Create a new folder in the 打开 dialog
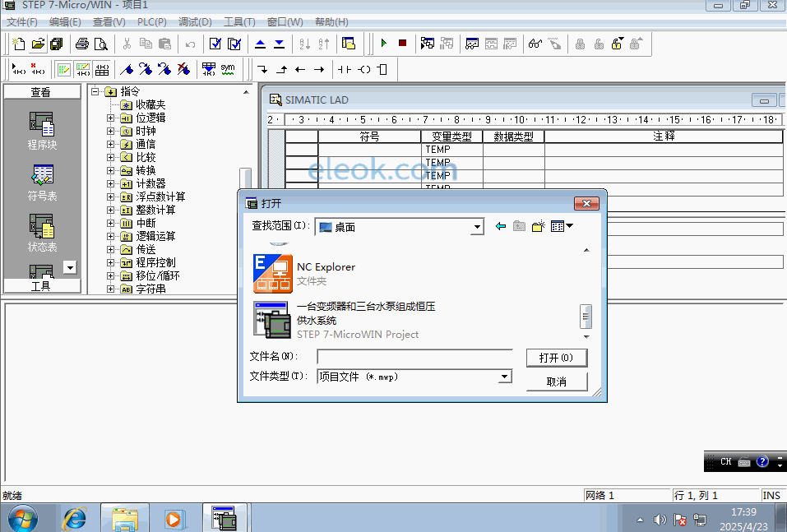The image size is (787, 532). (x=538, y=226)
